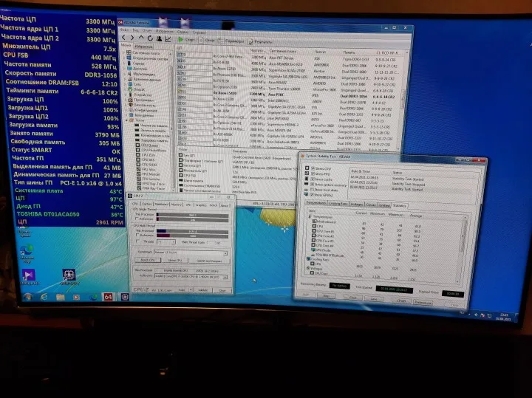Toggle Stress system memory checkbox
The image size is (532, 398).
pyautogui.click(x=312, y=184)
